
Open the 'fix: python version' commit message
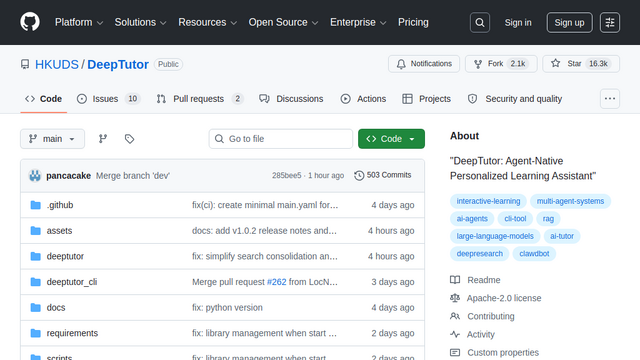point(227,307)
